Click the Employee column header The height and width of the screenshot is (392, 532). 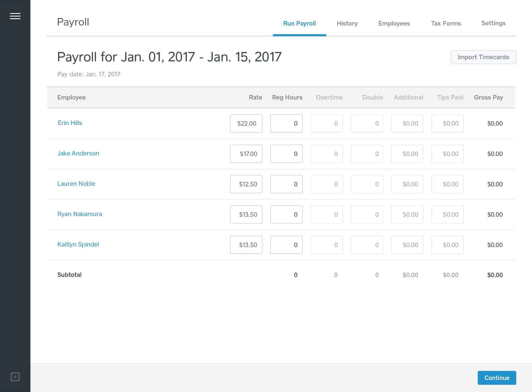(71, 97)
